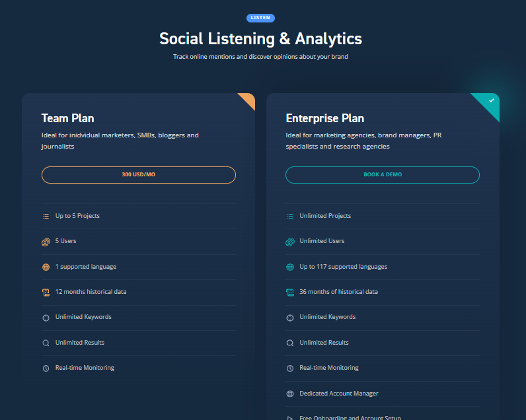Image resolution: width=526 pixels, height=420 pixels.
Task: Click the scroll icon beside 12 months historical data
Action: pyautogui.click(x=46, y=293)
